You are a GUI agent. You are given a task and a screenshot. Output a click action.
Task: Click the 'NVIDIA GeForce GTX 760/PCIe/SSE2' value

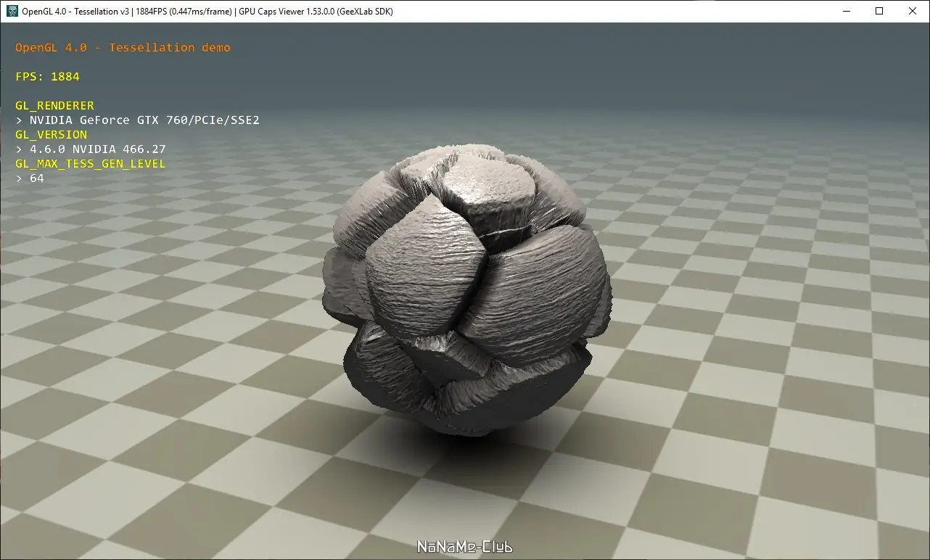(144, 120)
